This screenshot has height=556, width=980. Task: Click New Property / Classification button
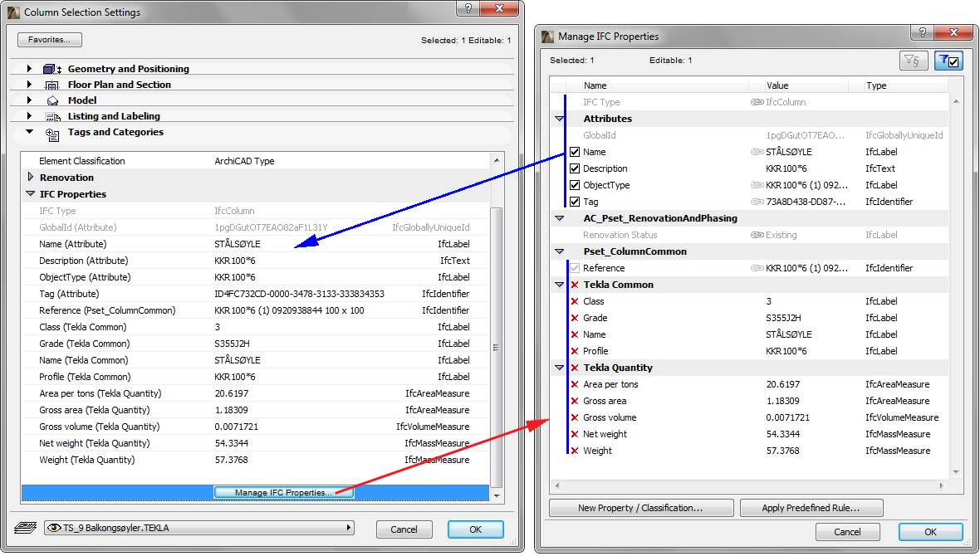click(641, 508)
